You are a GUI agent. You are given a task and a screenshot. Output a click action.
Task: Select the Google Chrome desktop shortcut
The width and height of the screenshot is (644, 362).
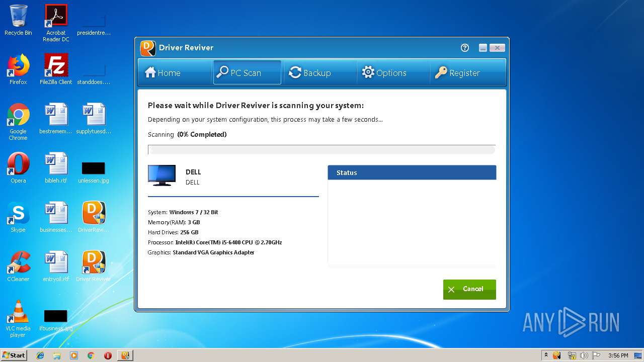click(x=18, y=122)
